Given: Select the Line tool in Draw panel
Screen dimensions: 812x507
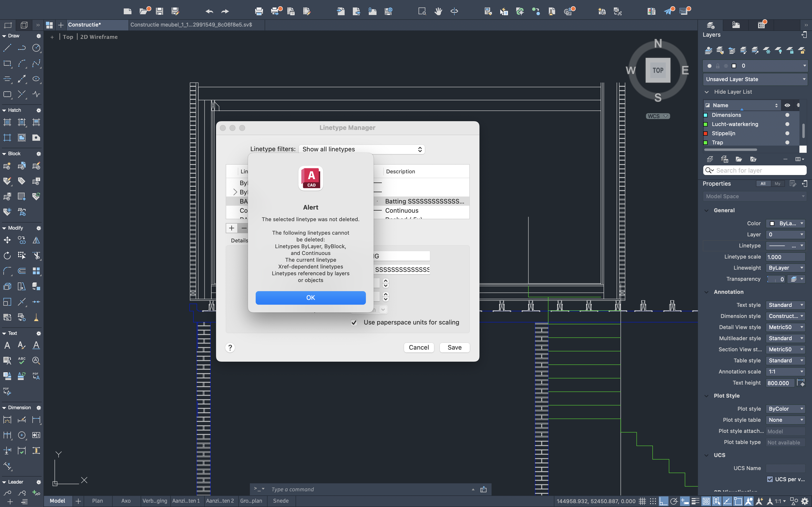Looking at the screenshot, I should point(7,48).
